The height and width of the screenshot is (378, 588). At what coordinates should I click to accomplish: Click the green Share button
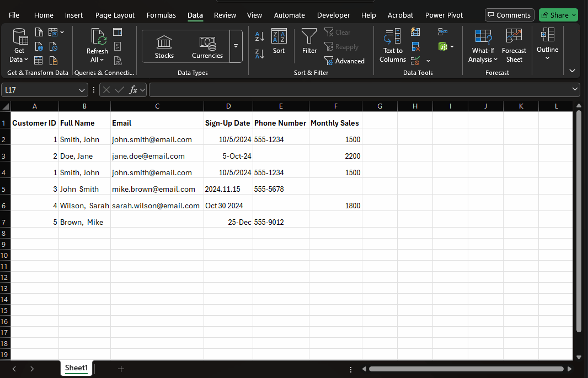pyautogui.click(x=558, y=15)
